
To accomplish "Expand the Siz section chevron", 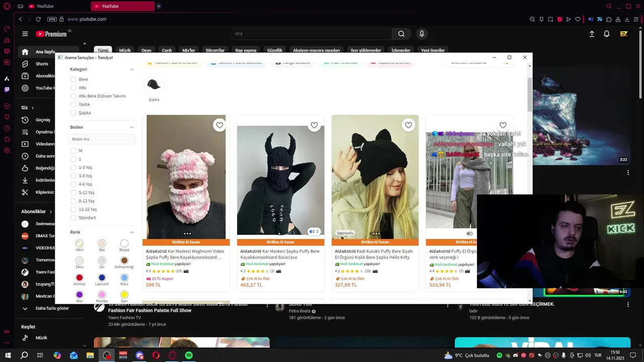I will (x=33, y=108).
